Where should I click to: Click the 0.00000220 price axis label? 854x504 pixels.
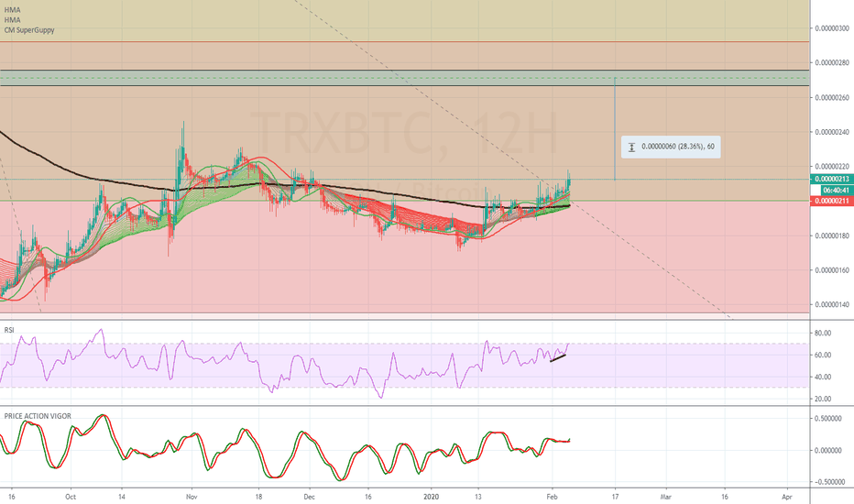(x=832, y=166)
